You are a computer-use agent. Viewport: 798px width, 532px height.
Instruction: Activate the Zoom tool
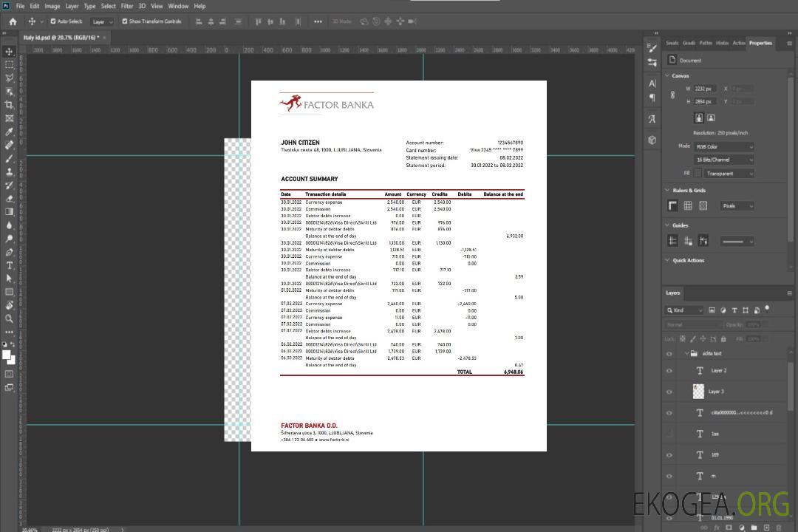tap(9, 318)
